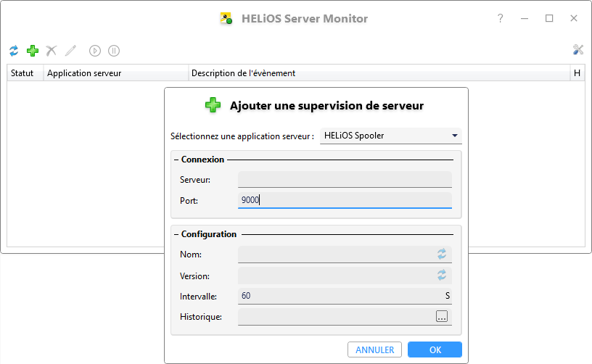Open settings tools icon at right of toolbar
This screenshot has width=592, height=364.
[x=578, y=50]
